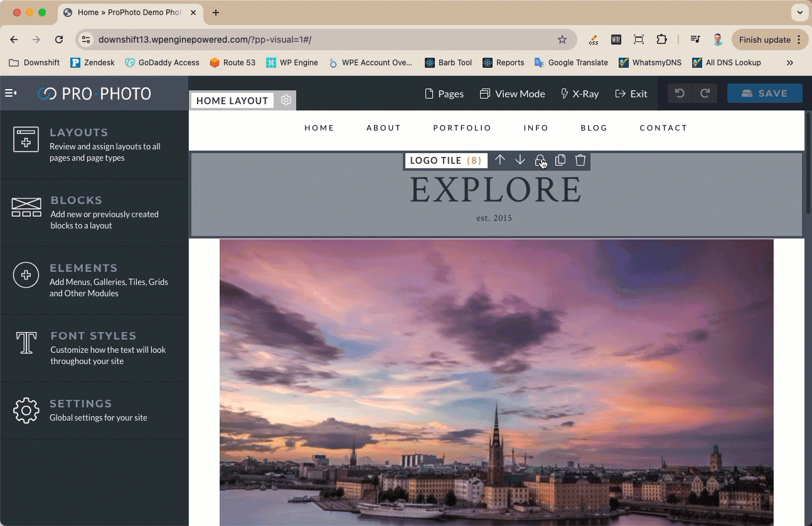Toggle lock on Logo Tile block
The image size is (812, 526).
pos(540,161)
